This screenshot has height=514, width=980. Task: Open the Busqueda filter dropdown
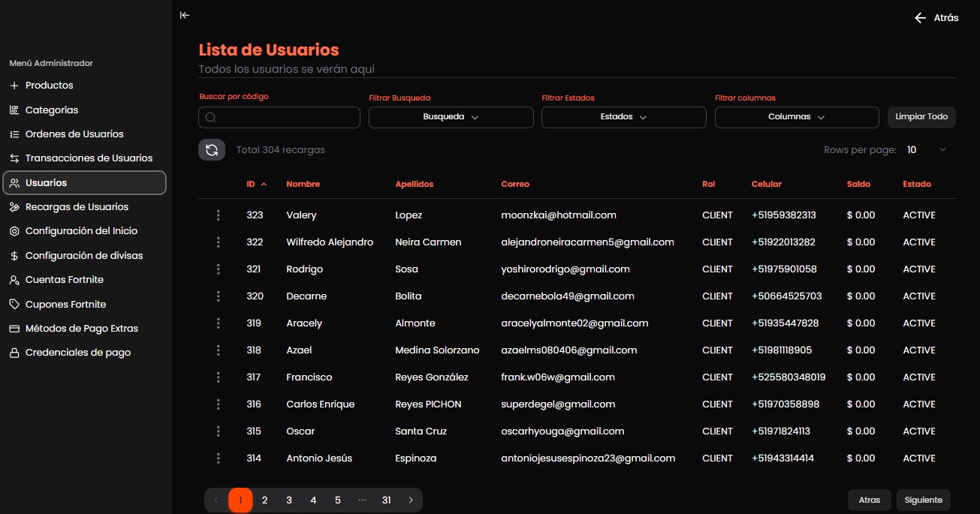click(451, 117)
